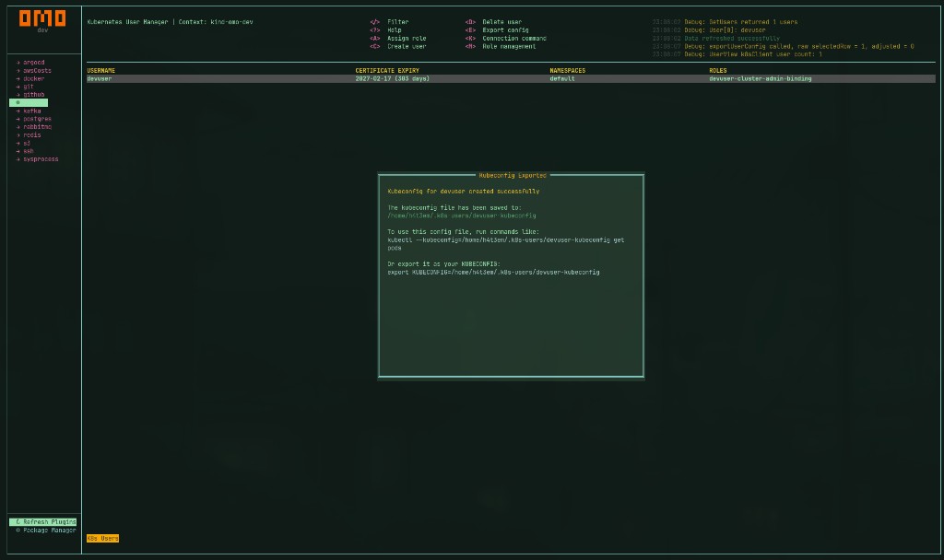Click the highlighted active plugin row in sidebar
The height and width of the screenshot is (560, 944).
tap(29, 103)
